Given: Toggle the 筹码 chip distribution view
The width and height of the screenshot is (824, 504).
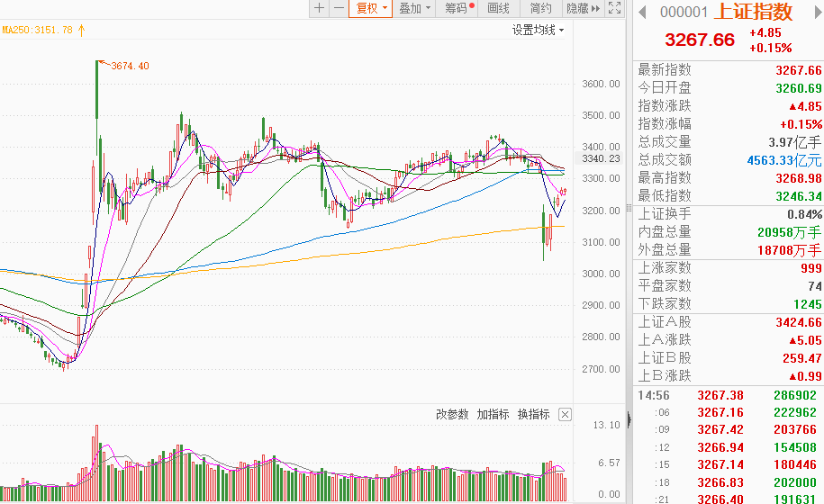Looking at the screenshot, I should tap(460, 8).
